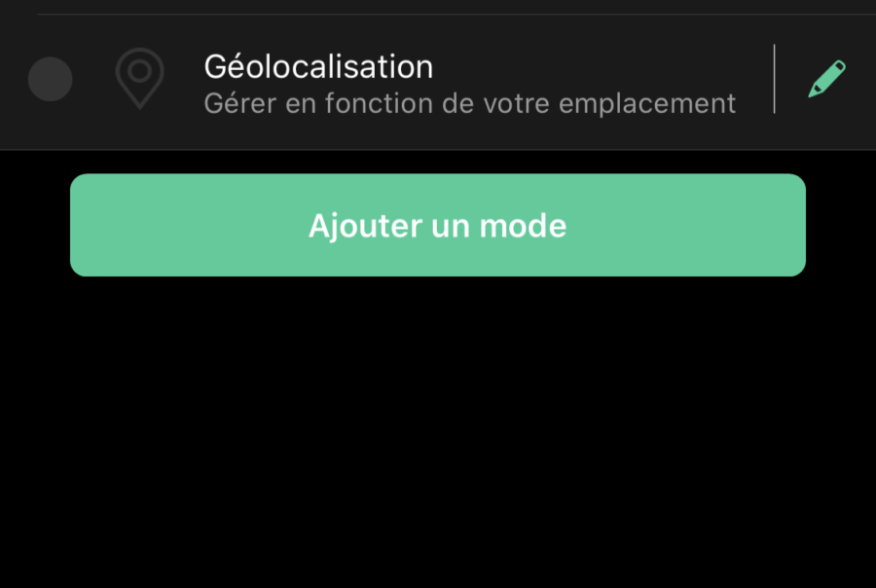Click the Ajouter un mode button
Image resolution: width=876 pixels, height=588 pixels.
pyautogui.click(x=438, y=225)
